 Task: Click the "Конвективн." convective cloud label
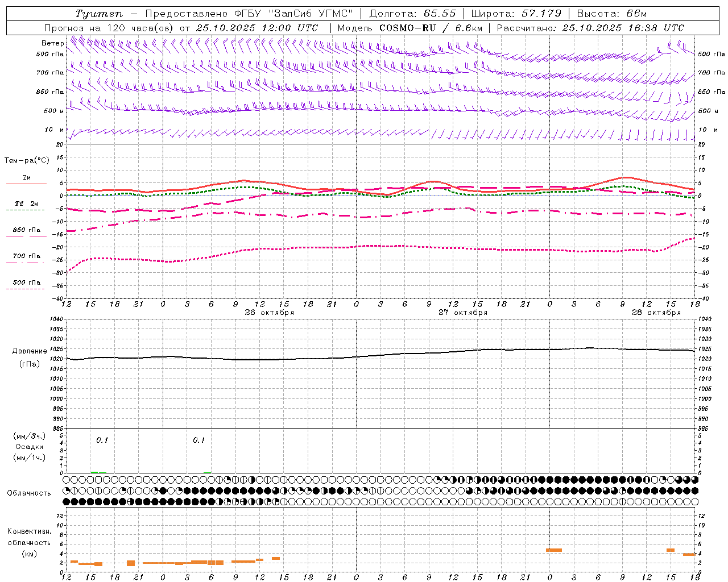click(30, 531)
